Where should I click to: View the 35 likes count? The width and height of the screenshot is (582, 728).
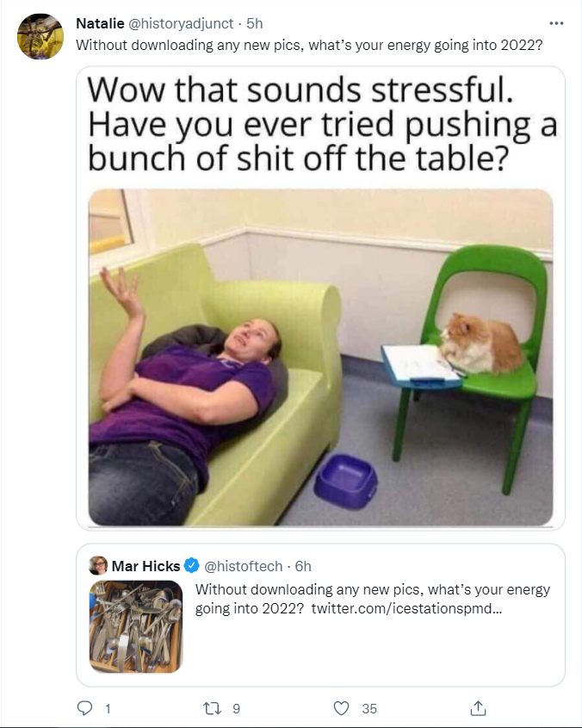pos(369,709)
